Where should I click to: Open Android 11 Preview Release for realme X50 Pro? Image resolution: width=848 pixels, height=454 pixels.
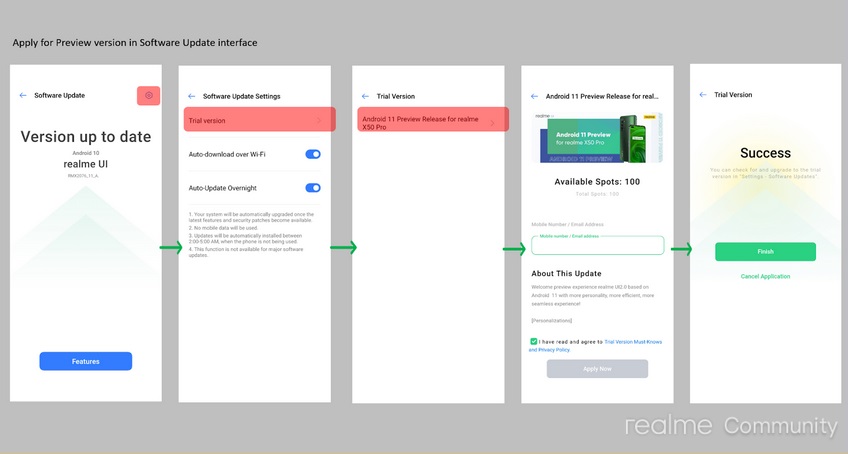pyautogui.click(x=429, y=120)
